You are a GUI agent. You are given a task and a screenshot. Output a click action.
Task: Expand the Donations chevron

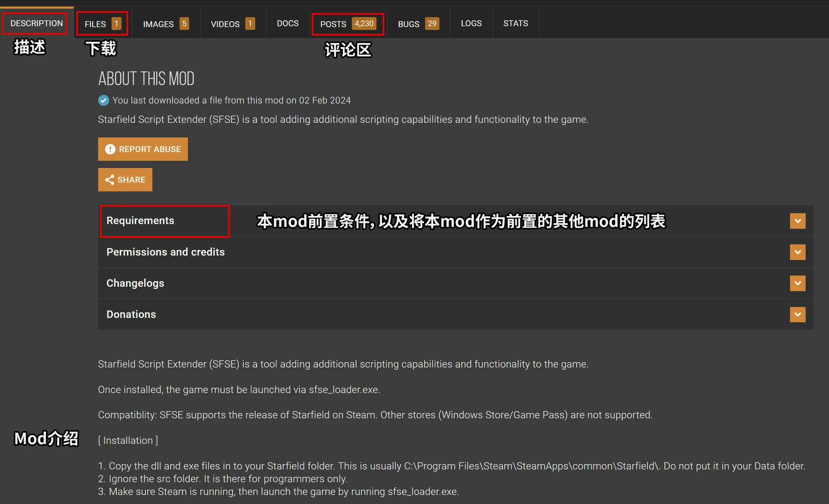click(797, 315)
